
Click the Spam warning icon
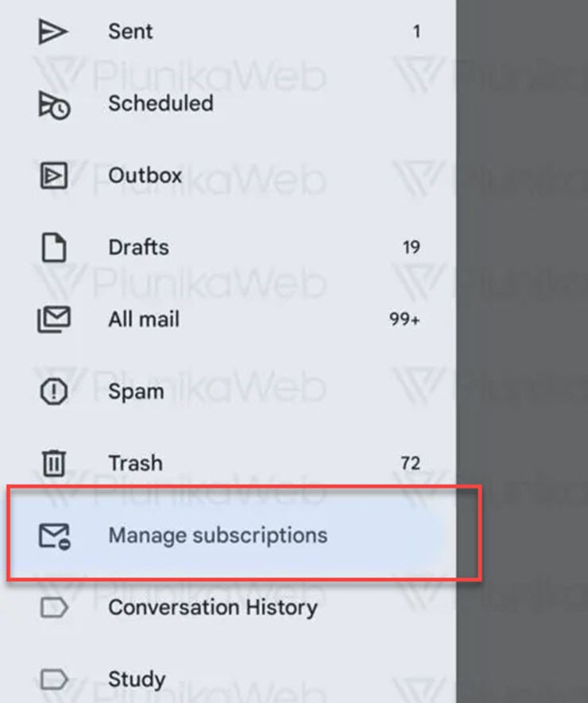[54, 392]
